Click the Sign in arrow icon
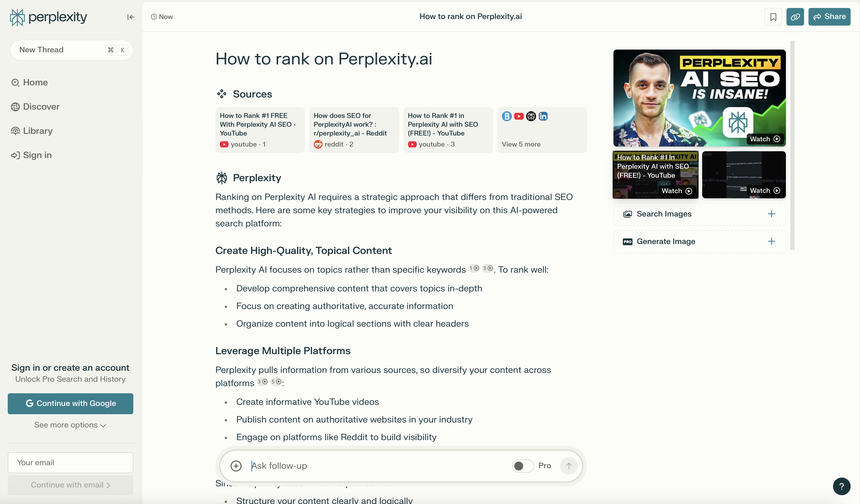This screenshot has width=860, height=504. (15, 155)
